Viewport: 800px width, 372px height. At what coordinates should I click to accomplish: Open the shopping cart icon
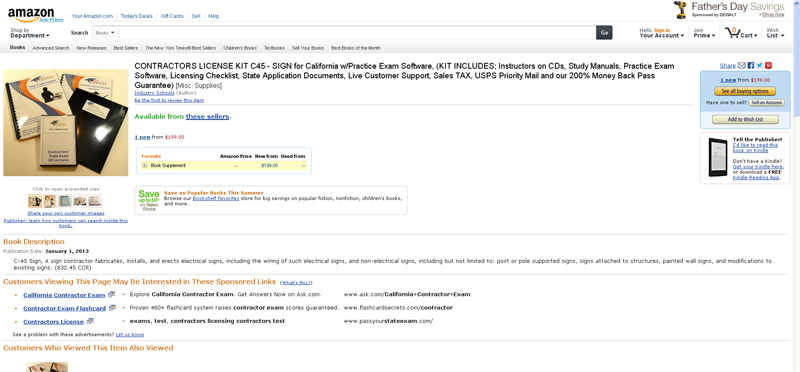pyautogui.click(x=732, y=33)
